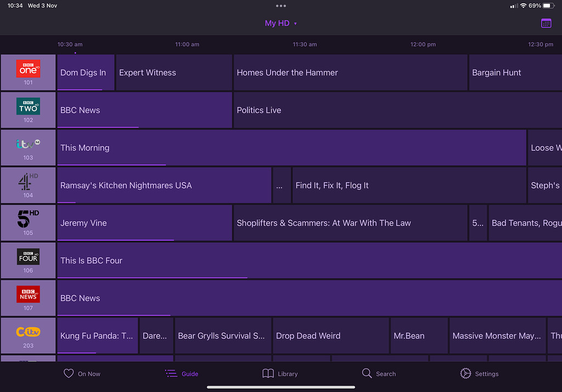The image size is (562, 392).
Task: Open BBC News on channel 102
Action: click(144, 110)
